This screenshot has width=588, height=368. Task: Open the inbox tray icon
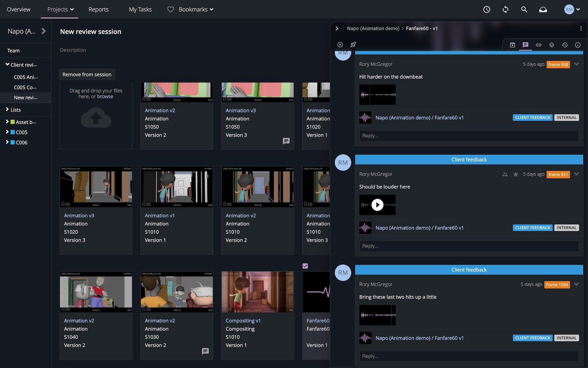[543, 10]
